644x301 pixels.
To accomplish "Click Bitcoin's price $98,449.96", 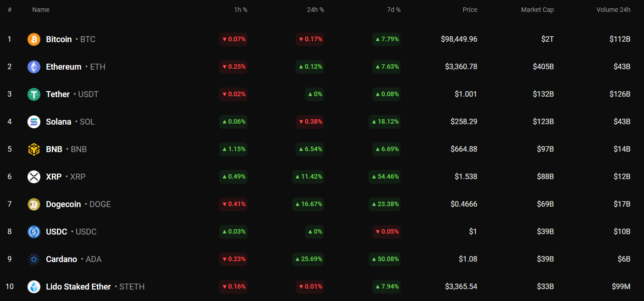I will point(459,39).
